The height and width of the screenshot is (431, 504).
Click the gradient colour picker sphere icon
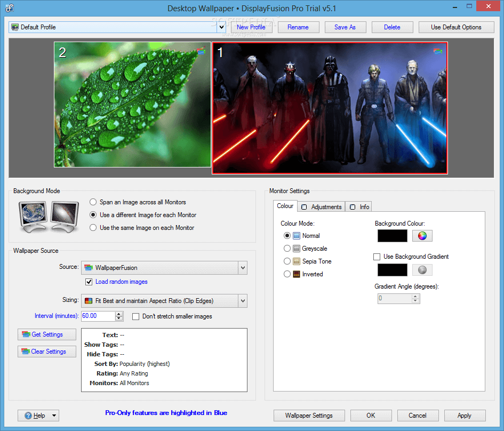(422, 269)
